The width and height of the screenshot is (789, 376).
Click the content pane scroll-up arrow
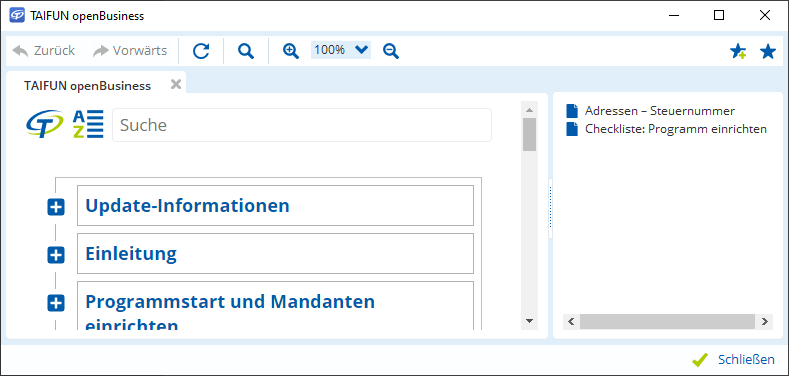[529, 109]
